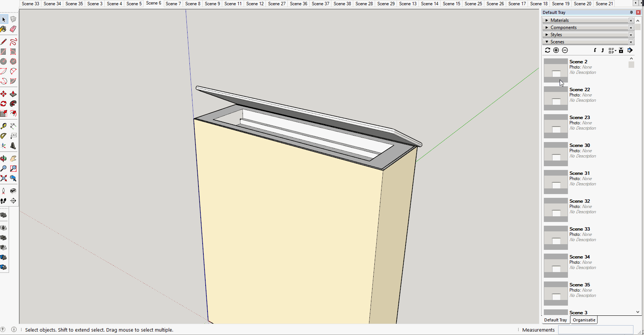Select the 2 Point Arc tool

pos(13,71)
